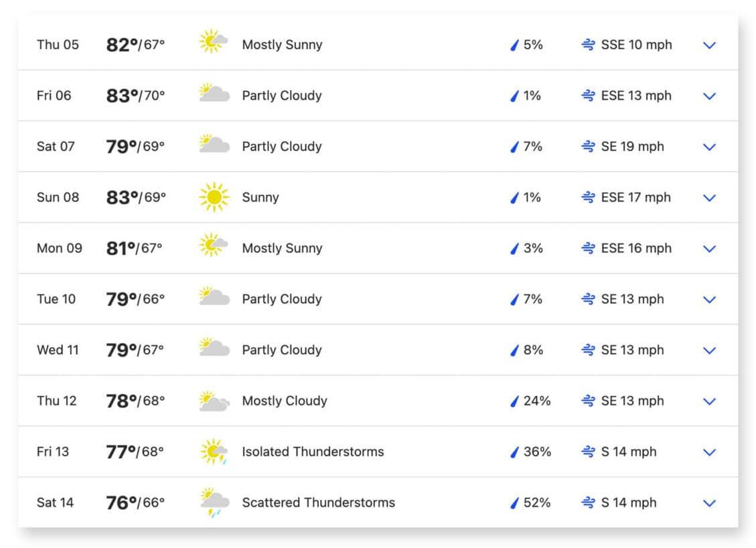Expand the Sat 14 forecast row
The image size is (756, 548).
pos(709,503)
